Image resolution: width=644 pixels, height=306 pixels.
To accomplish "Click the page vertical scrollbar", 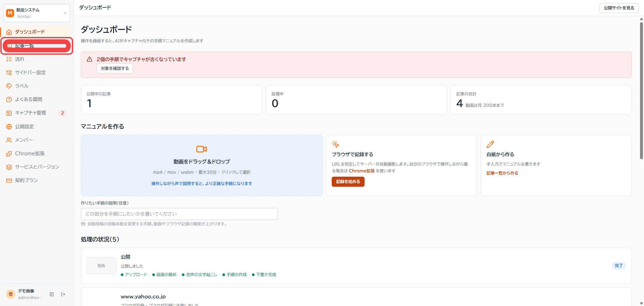I will (x=641, y=91).
